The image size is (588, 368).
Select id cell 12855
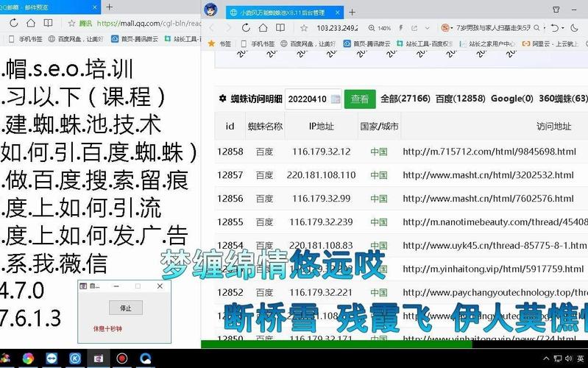(x=230, y=222)
